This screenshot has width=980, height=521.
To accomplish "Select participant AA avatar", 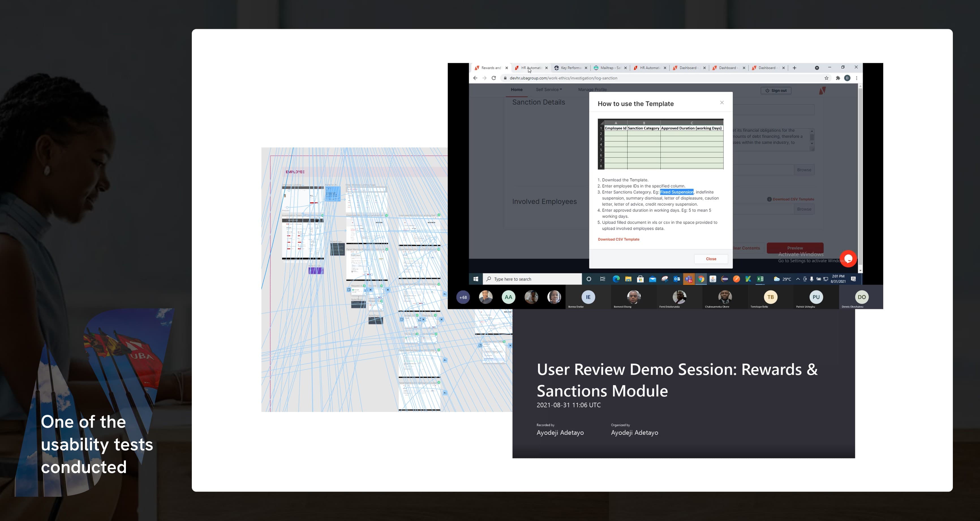I will pyautogui.click(x=508, y=297).
